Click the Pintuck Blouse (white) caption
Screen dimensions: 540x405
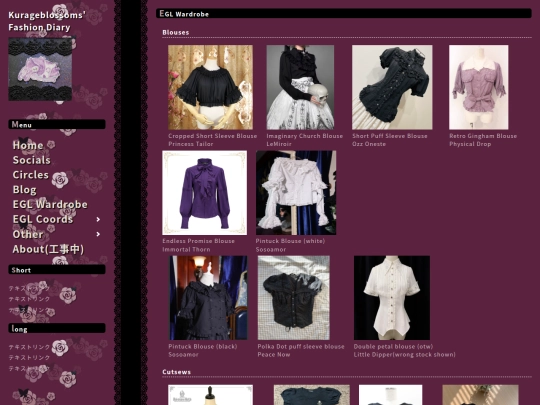(x=290, y=241)
